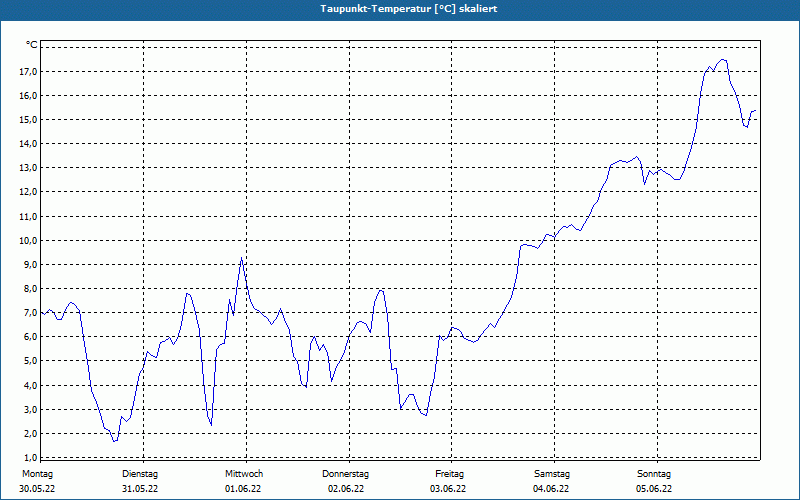Click the 'Donnerstag' day label
This screenshot has width=800, height=500.
click(x=345, y=474)
